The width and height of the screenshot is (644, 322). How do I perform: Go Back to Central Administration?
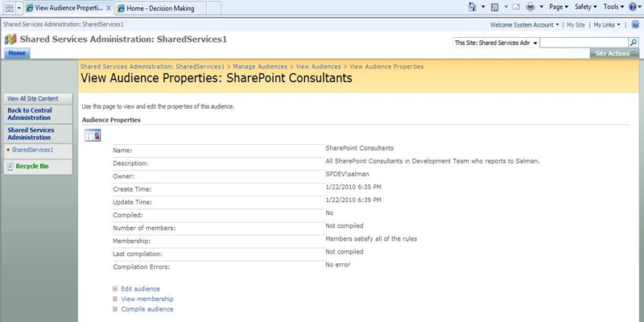tap(30, 114)
